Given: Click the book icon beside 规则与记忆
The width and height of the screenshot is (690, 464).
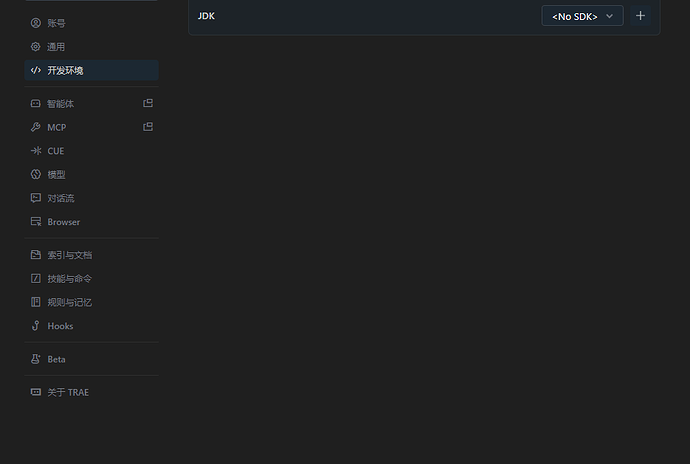Looking at the screenshot, I should click(36, 302).
